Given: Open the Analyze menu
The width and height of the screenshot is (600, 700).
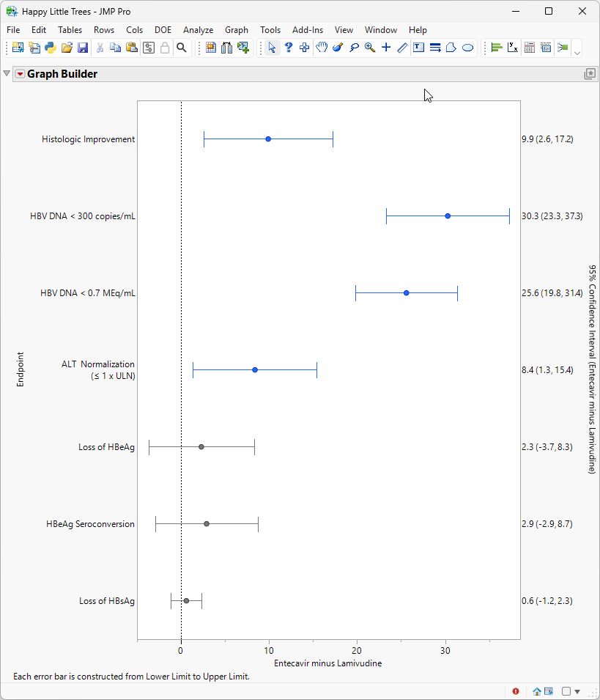Looking at the screenshot, I should 198,30.
